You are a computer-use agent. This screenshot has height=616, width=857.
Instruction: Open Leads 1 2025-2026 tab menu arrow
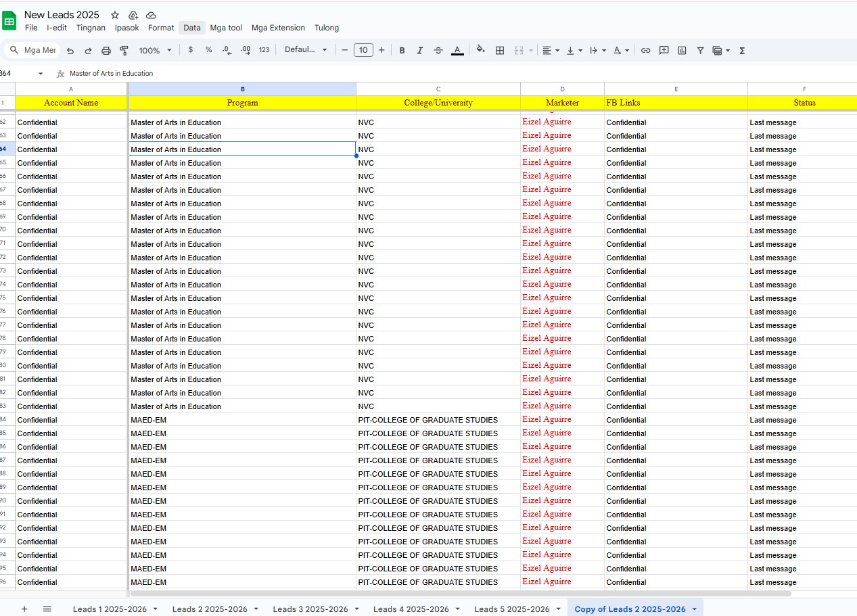pos(155,609)
